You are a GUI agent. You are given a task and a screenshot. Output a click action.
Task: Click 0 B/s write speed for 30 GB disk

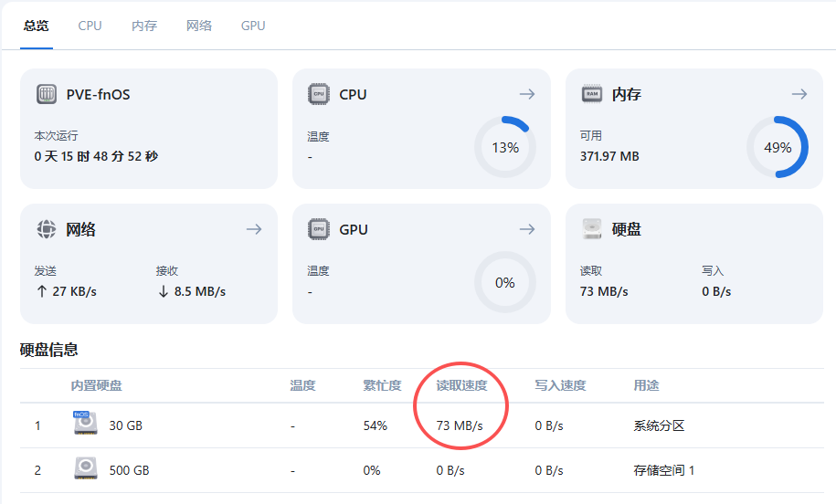pos(549,425)
